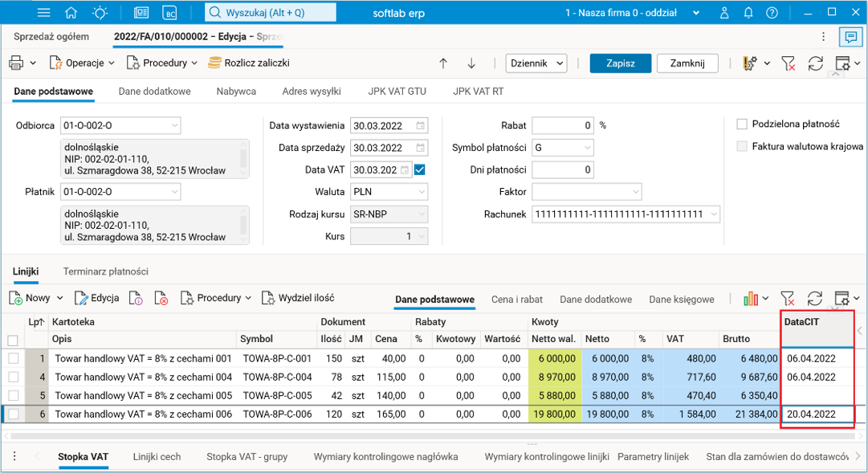
Task: Toggle the brightness theme icon
Action: (100, 12)
